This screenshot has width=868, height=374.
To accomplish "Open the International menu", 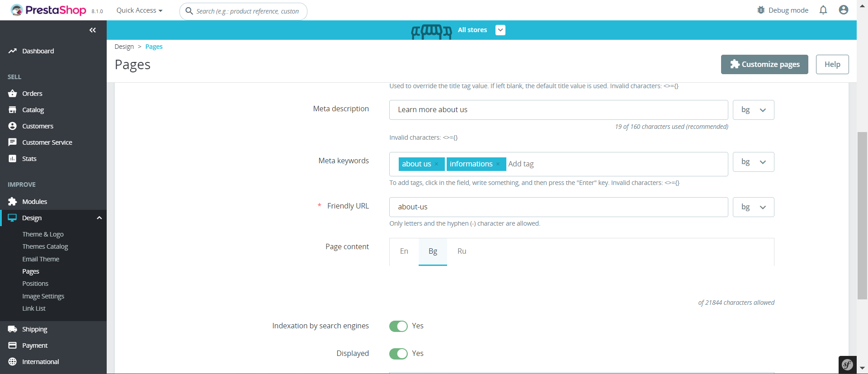I will [41, 362].
